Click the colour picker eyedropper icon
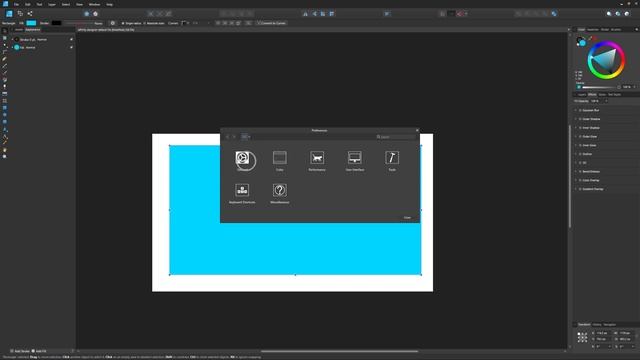The width and height of the screenshot is (640, 360). (x=590, y=38)
